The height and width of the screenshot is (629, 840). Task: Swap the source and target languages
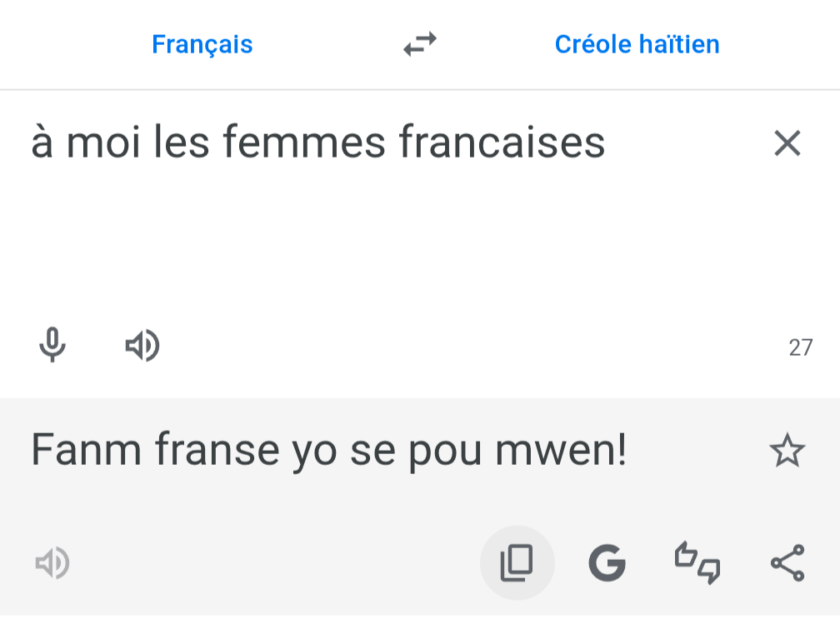[420, 44]
